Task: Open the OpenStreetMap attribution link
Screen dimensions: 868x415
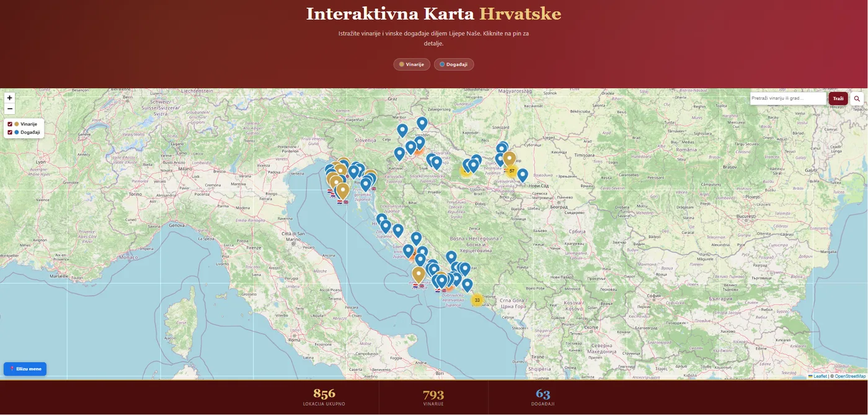Action: [850, 376]
